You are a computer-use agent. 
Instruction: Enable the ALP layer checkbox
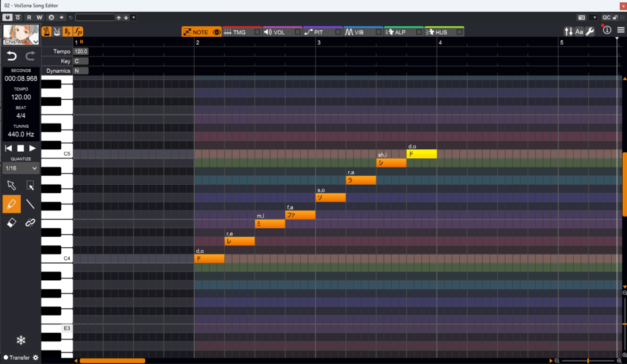click(419, 32)
